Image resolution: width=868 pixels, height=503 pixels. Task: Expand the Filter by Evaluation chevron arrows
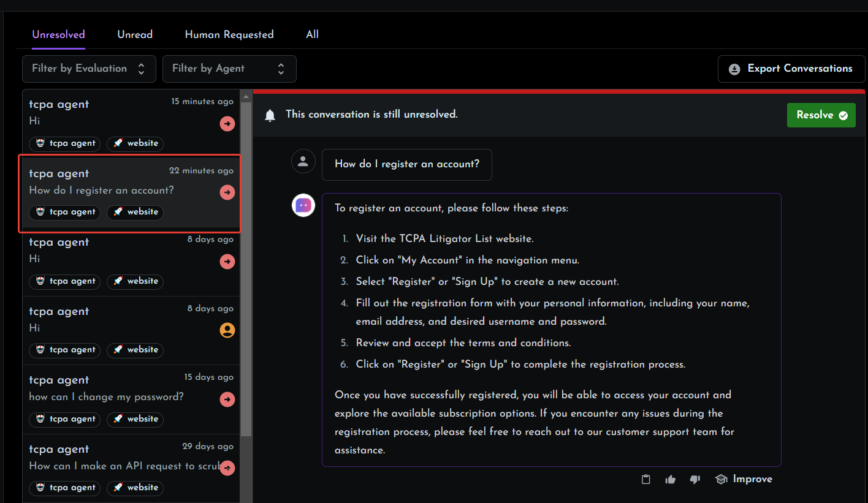(x=142, y=69)
